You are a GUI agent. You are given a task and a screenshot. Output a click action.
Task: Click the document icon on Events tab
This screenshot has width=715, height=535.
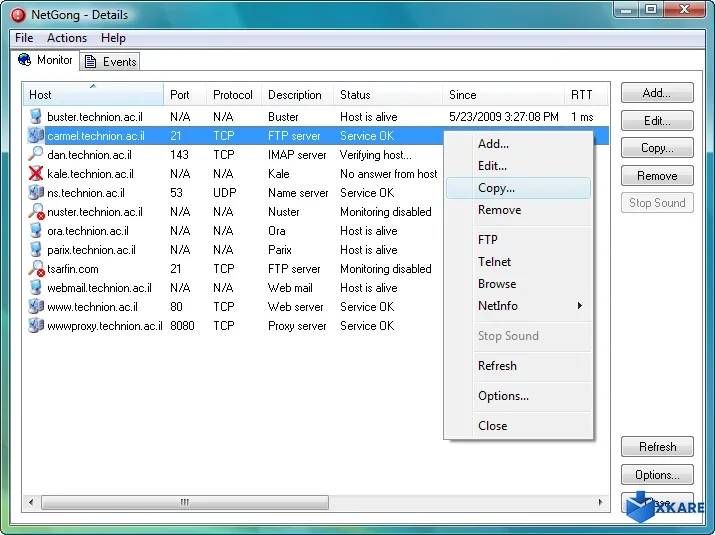pos(90,62)
